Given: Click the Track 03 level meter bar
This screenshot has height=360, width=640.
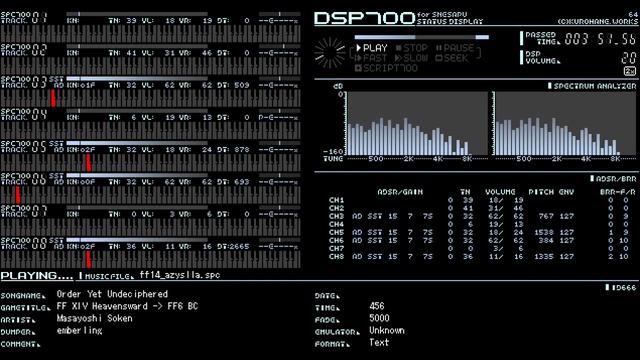Looking at the screenshot, I should (x=137, y=78).
